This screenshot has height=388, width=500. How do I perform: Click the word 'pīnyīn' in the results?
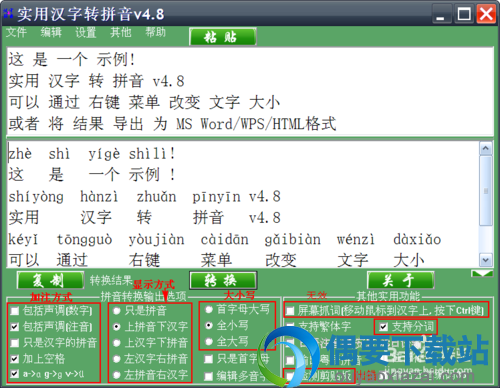tap(216, 197)
